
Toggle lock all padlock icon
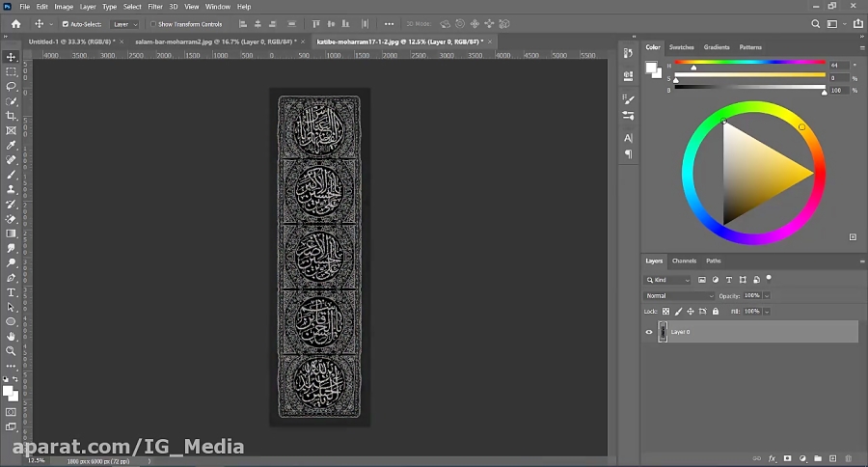[716, 312]
